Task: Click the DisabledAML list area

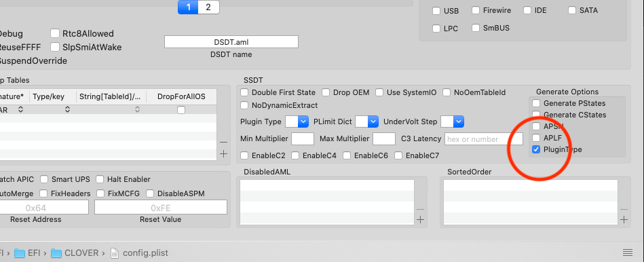Action: (327, 202)
